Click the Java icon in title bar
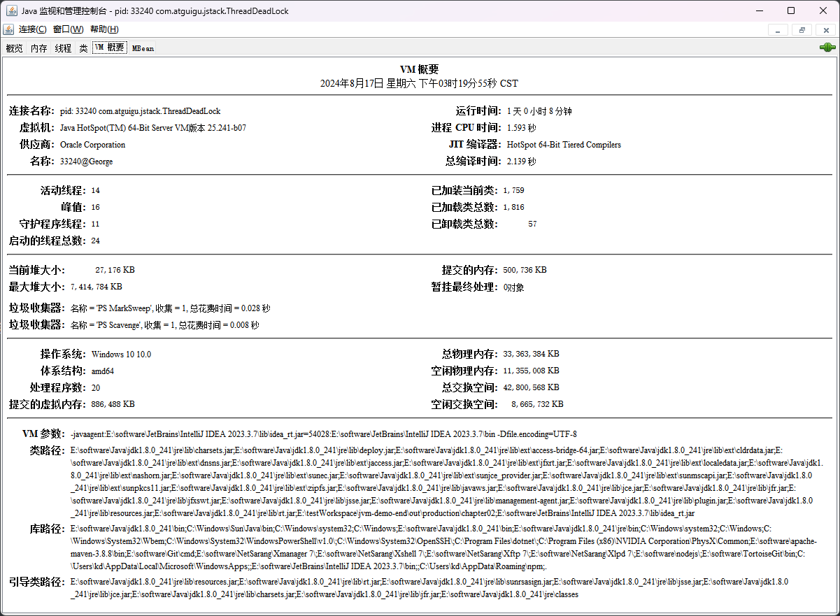 pyautogui.click(x=13, y=11)
